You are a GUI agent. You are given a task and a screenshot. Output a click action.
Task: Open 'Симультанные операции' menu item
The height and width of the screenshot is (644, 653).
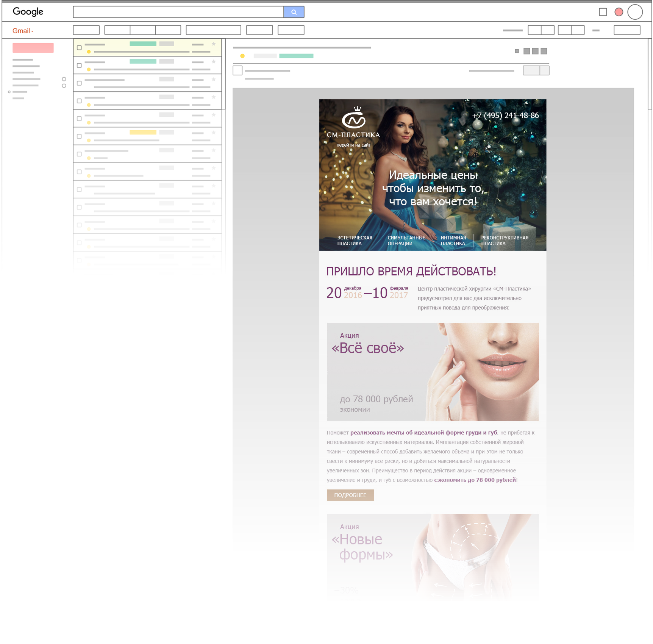[406, 241]
